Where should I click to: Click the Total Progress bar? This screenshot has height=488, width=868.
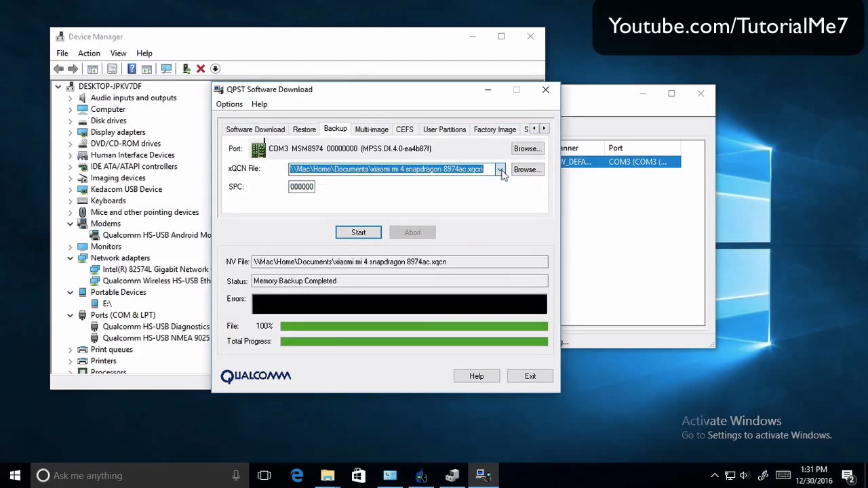click(x=414, y=342)
